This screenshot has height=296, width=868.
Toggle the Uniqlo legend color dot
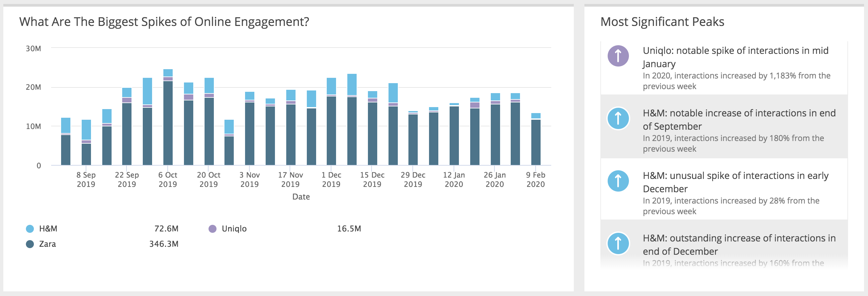point(213,229)
